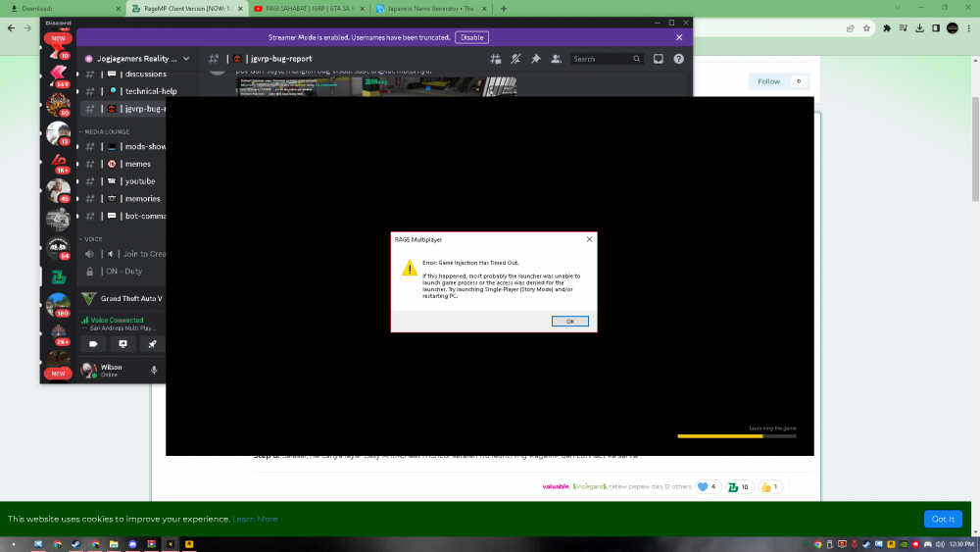Click OK in the RAGE Multiplayer error dialog

click(569, 321)
